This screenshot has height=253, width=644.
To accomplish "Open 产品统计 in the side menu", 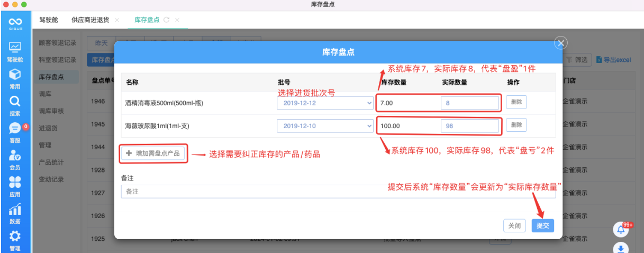I will click(51, 162).
